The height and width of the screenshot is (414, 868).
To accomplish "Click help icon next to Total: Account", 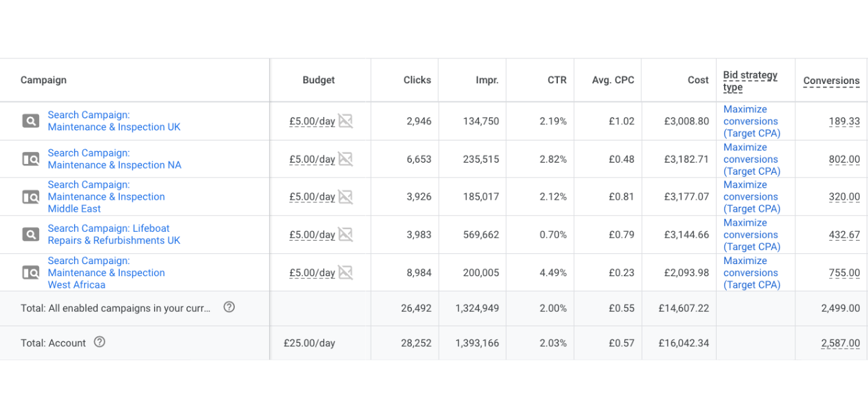I will 100,342.
